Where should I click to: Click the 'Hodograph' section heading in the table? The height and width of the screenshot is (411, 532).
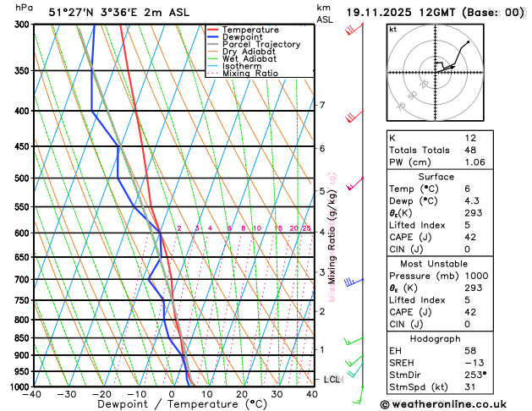(x=436, y=339)
